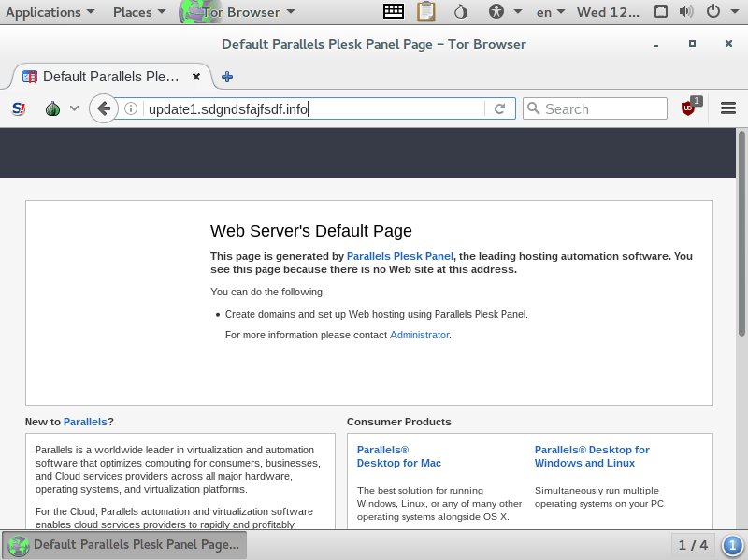Open the accessibility menu icon
The height and width of the screenshot is (560, 748).
click(x=496, y=11)
